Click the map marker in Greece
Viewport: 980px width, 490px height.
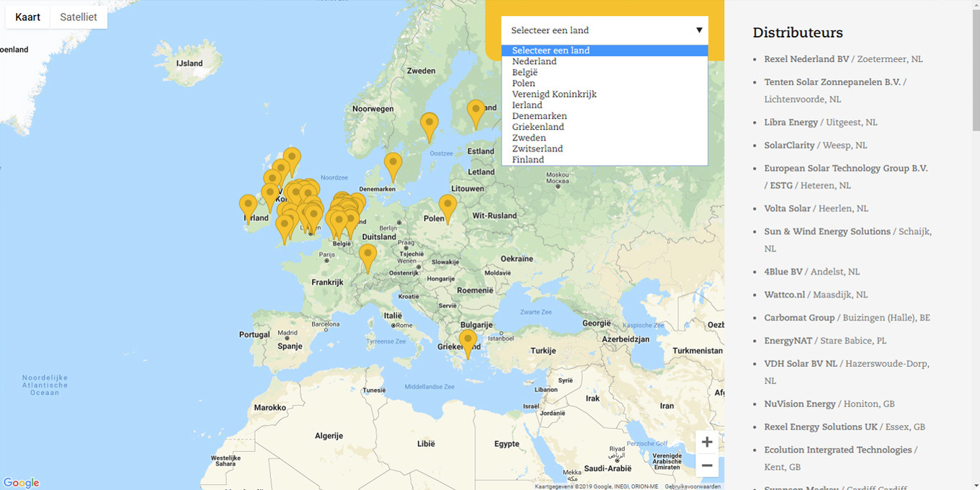[x=468, y=341]
